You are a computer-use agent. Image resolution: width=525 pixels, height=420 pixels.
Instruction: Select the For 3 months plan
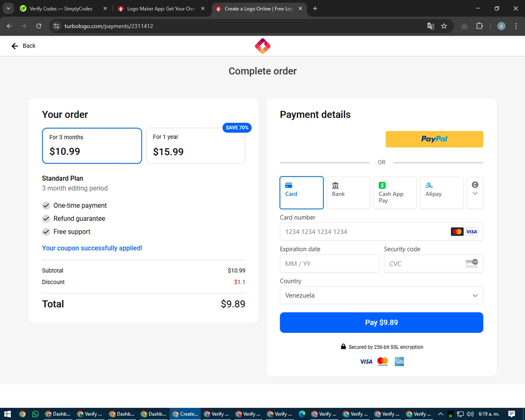pos(92,146)
